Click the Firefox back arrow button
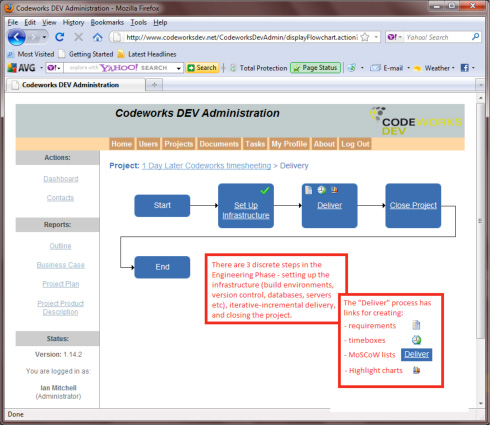 pos(16,37)
